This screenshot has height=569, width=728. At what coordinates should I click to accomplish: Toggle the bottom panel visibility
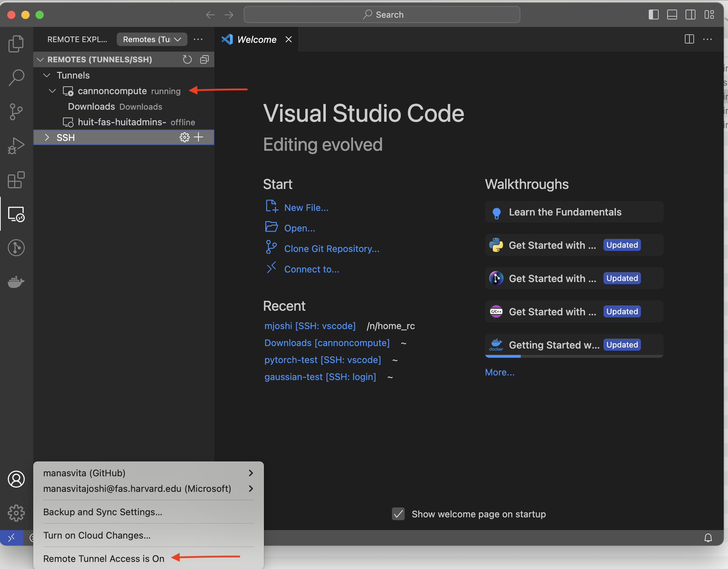(672, 15)
